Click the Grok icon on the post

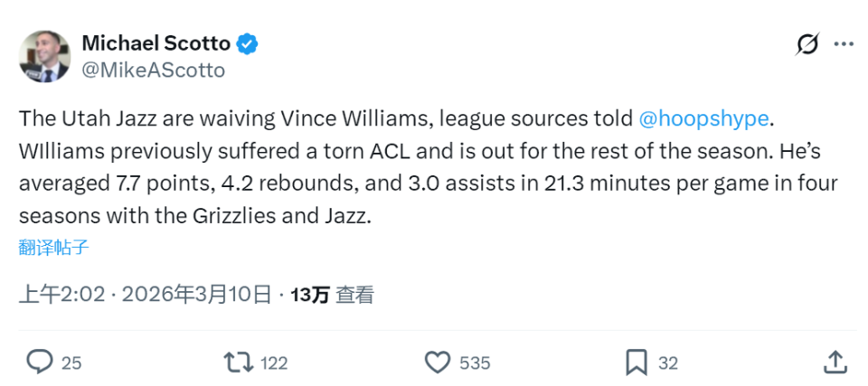(x=807, y=43)
